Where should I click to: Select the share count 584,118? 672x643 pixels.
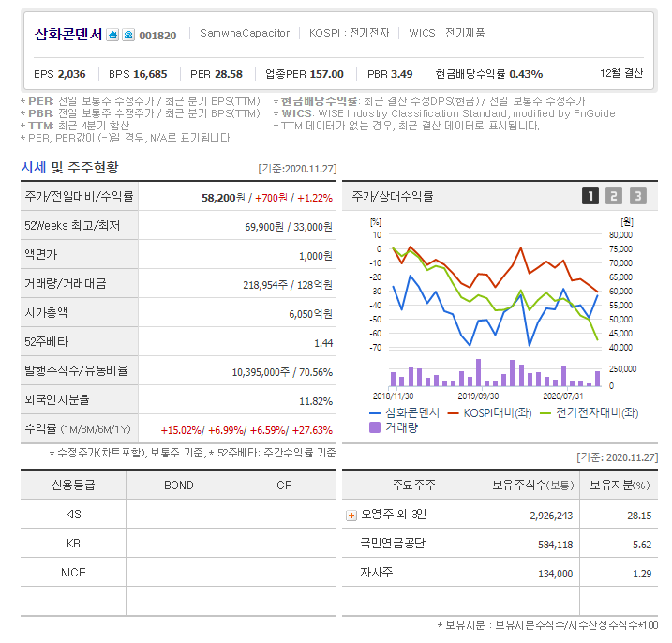556,545
